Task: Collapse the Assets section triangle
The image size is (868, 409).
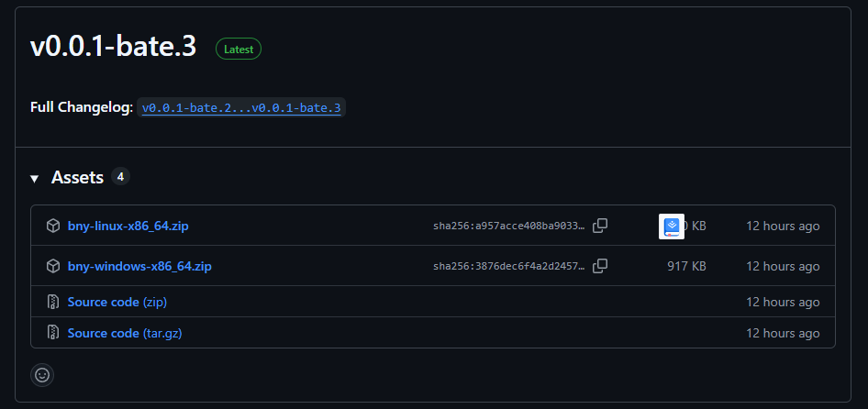Action: [x=35, y=178]
